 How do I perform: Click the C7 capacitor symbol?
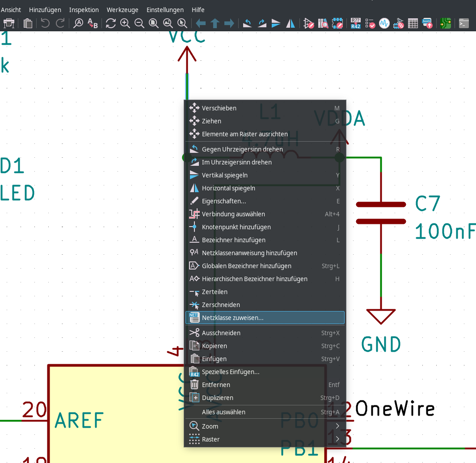tap(381, 213)
